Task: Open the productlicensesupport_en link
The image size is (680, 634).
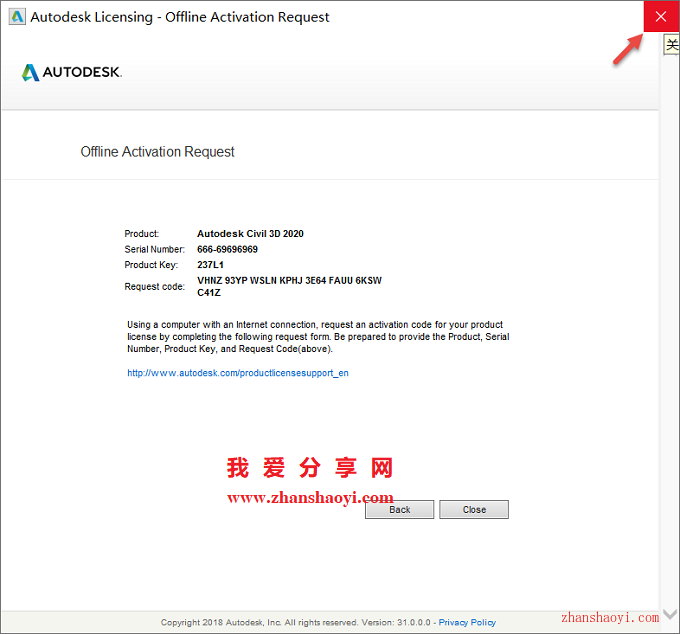Action: [x=238, y=373]
